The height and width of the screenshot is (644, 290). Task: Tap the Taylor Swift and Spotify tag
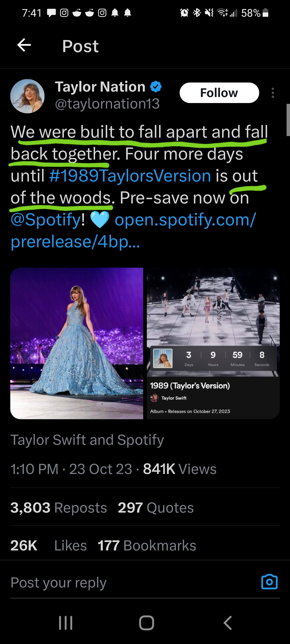click(87, 440)
